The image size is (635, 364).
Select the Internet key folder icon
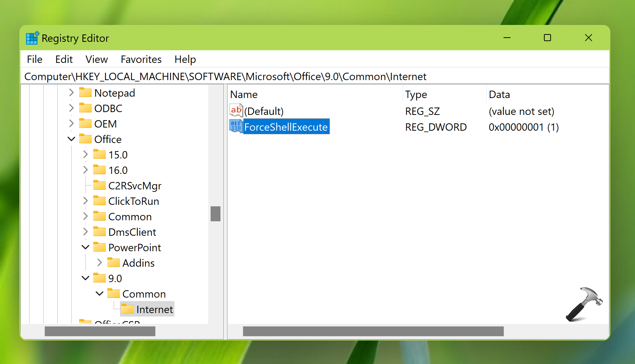[128, 309]
